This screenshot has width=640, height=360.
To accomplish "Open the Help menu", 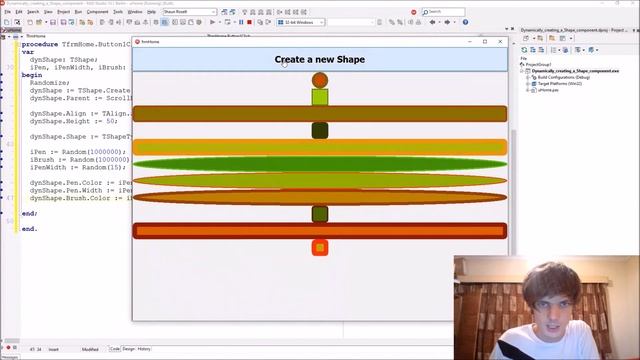I will coord(151,12).
